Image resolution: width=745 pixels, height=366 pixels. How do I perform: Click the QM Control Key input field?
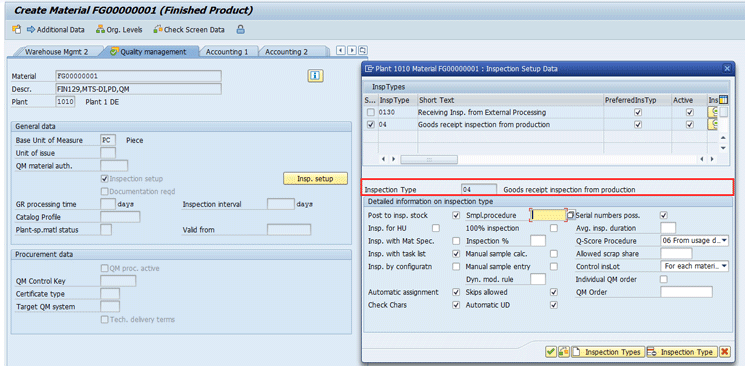coord(118,281)
